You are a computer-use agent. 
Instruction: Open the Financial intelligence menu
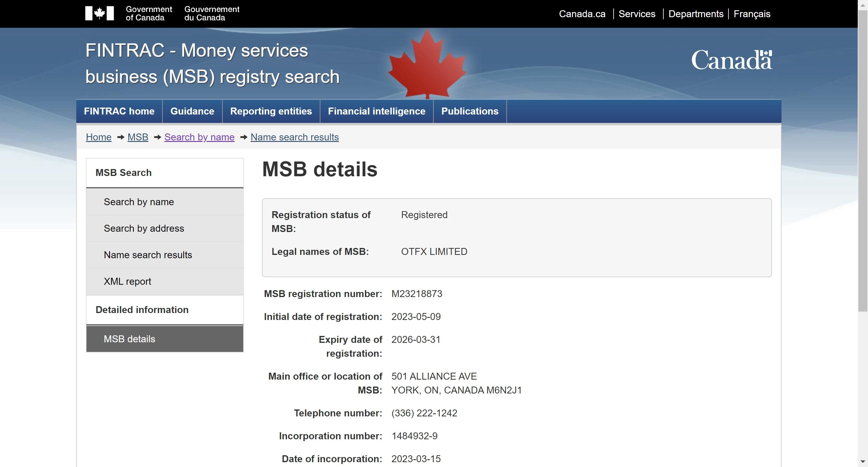tap(377, 111)
